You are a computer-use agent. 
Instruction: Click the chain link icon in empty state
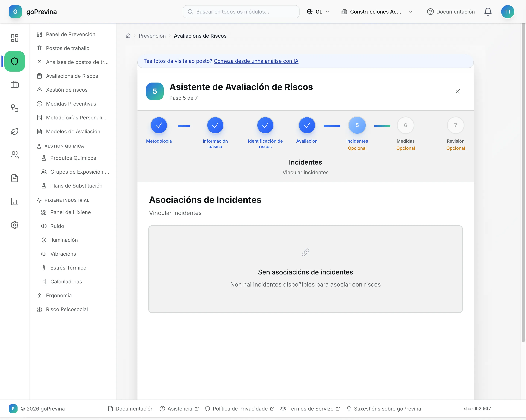[x=305, y=252]
